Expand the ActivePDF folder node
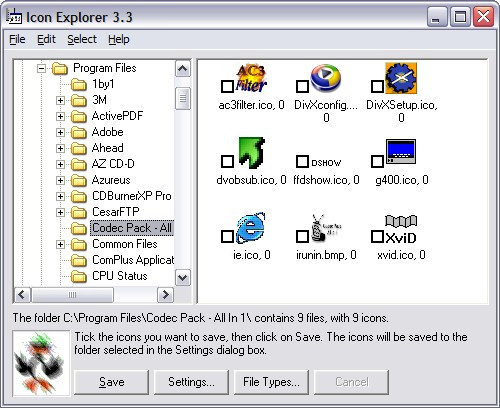500x408 pixels. 60,116
